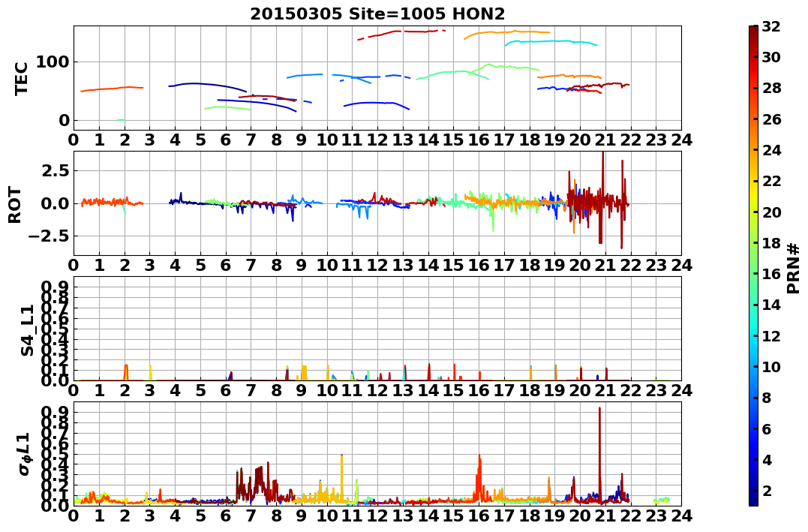Screen dimensions: 808x532
Task: Click hour "21" under the ROT panel
Action: click(x=605, y=265)
